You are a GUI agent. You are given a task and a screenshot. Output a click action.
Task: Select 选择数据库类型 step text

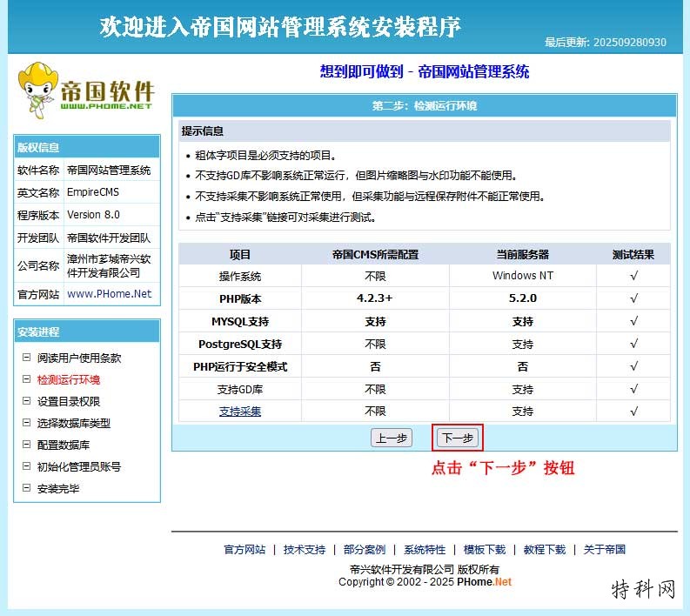point(74,423)
